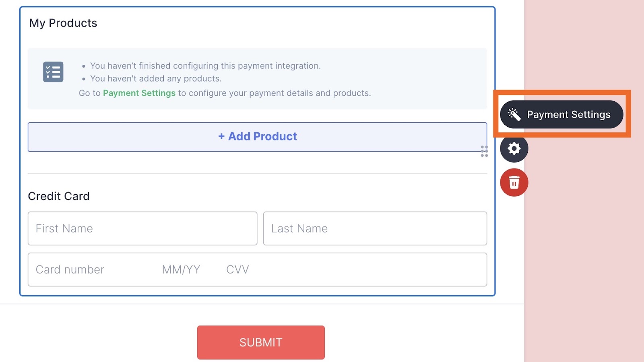This screenshot has height=362, width=644.
Task: Focus the Last Name field
Action: 375,228
